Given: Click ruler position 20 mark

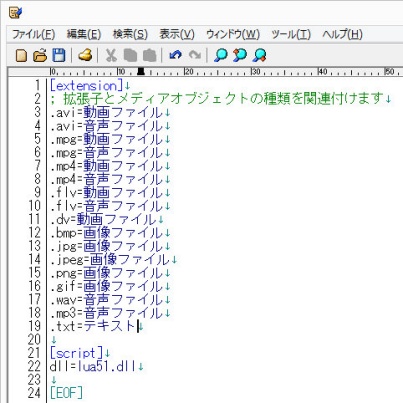Looking at the screenshot, I should point(189,71).
